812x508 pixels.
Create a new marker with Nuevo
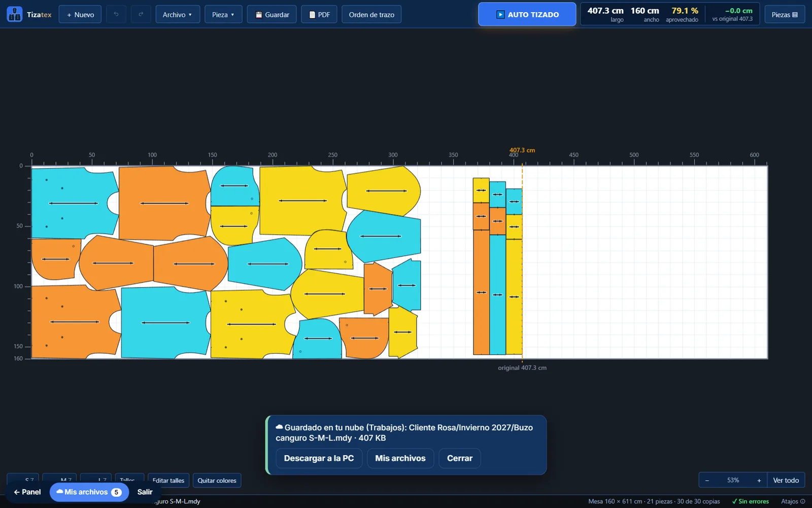point(80,14)
